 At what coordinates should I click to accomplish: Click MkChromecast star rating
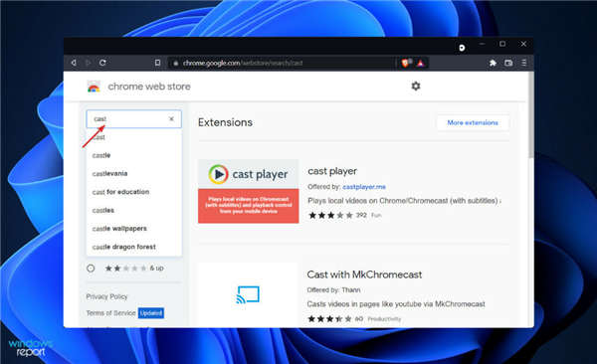(329, 318)
